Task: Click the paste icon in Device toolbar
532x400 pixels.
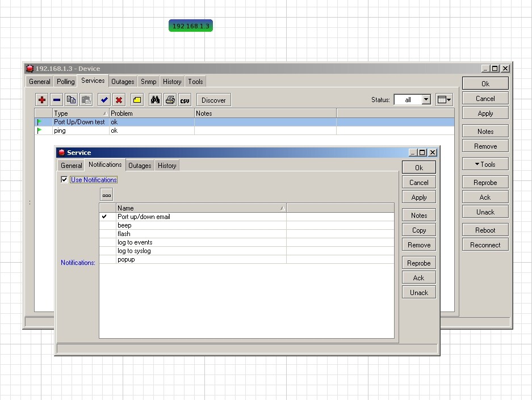Action: point(86,100)
